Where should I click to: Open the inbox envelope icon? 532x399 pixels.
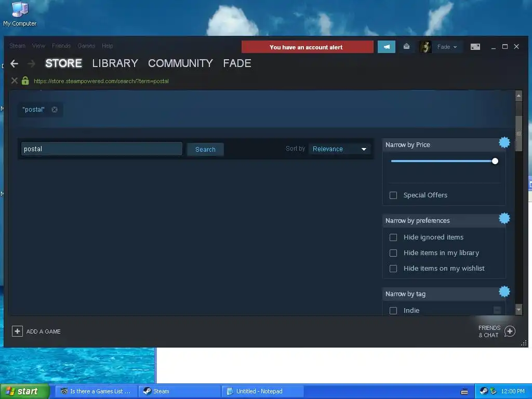[x=406, y=46]
